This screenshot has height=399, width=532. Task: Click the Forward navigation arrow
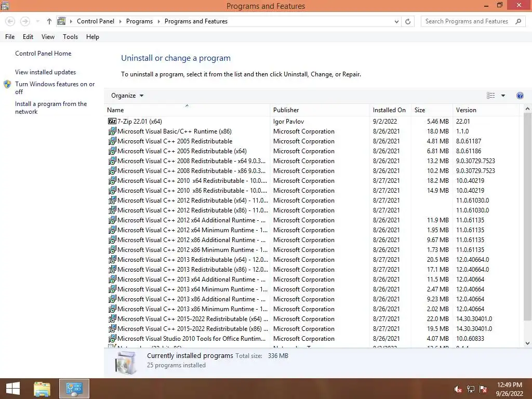tap(25, 21)
